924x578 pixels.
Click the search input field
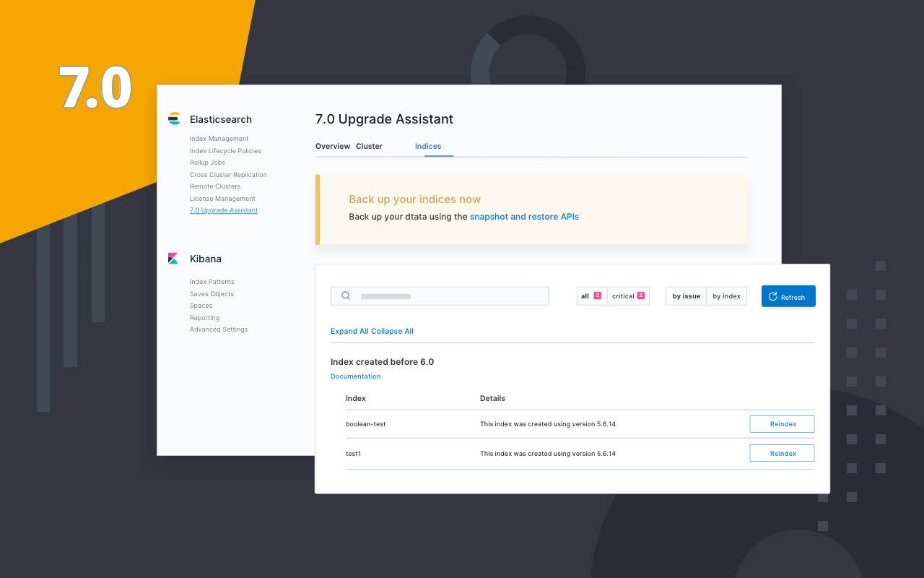440,296
